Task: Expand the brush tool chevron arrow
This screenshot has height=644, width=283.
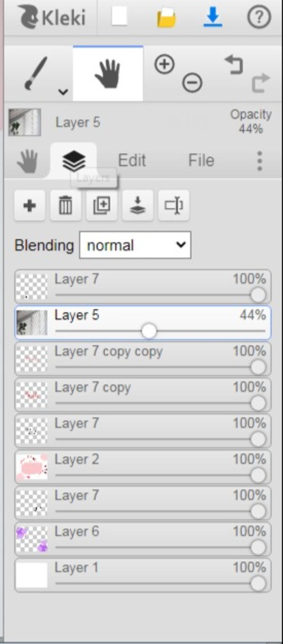Action: click(x=63, y=92)
